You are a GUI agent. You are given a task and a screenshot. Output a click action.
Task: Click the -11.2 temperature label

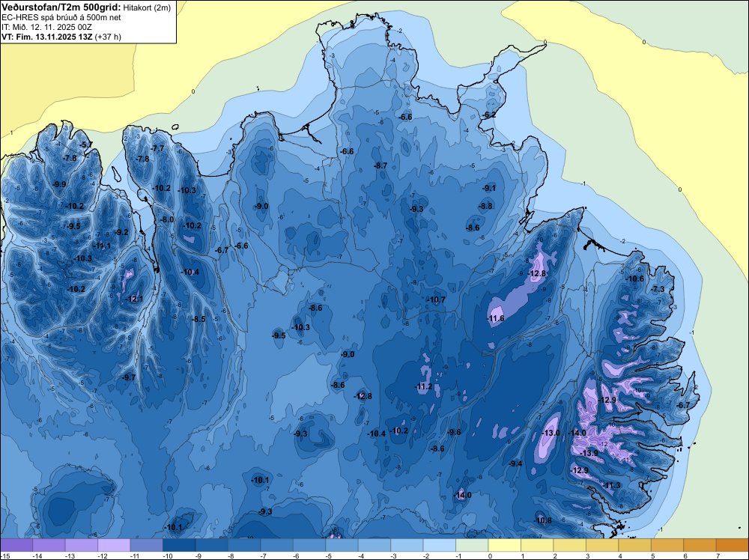(424, 387)
